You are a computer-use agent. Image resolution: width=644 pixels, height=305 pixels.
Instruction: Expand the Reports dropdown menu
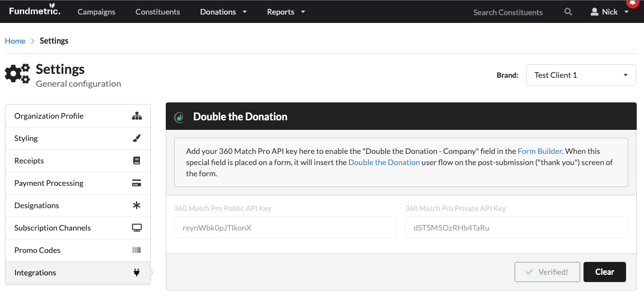click(286, 12)
